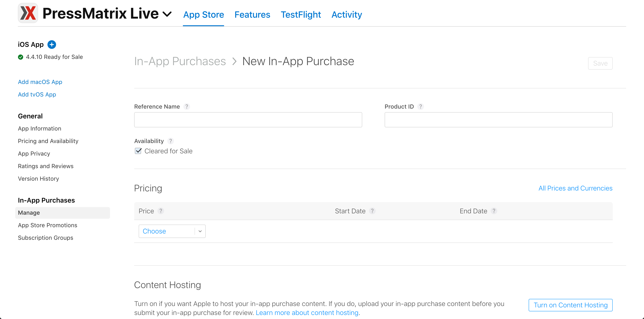Screen dimensions: 644x319
Task: Open the Product ID help question mark
Action: 420,107
